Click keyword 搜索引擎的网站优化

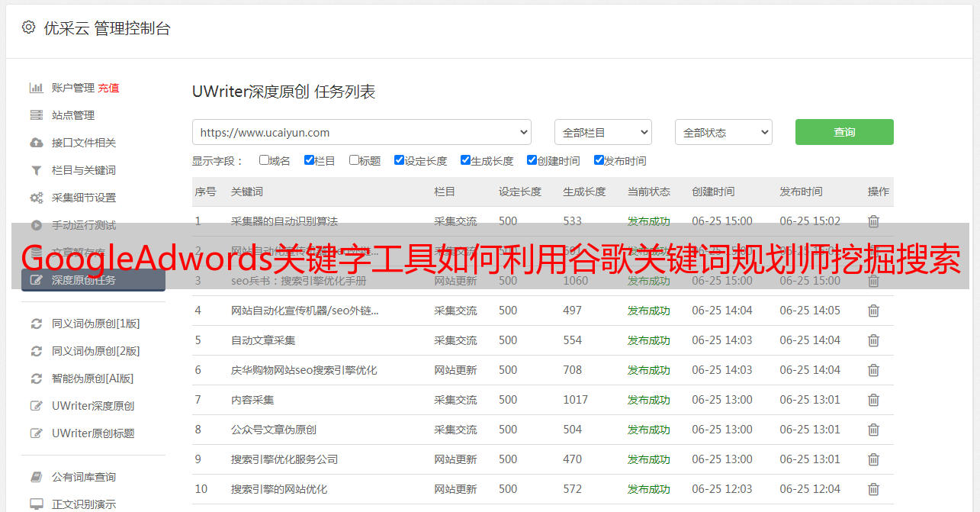pyautogui.click(x=279, y=489)
